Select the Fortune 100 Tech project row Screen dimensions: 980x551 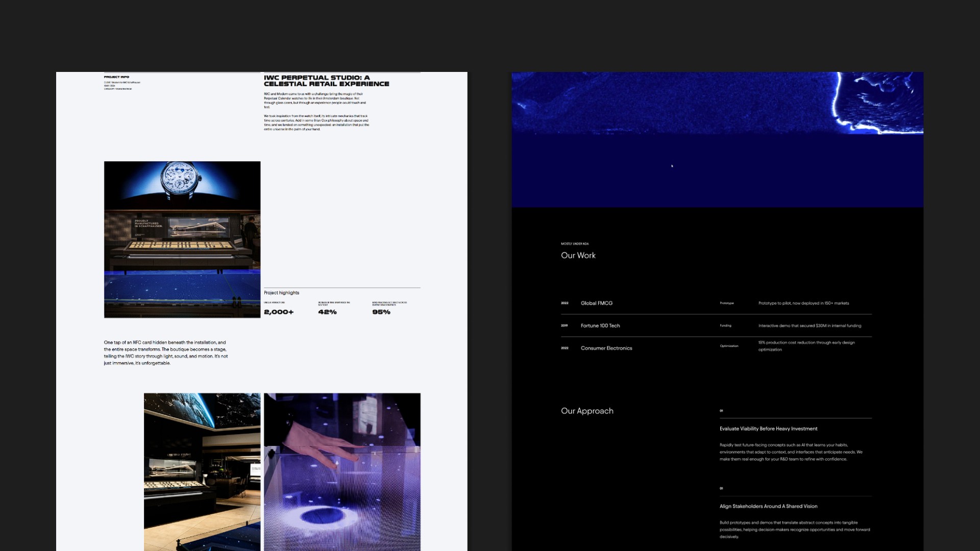coord(600,325)
